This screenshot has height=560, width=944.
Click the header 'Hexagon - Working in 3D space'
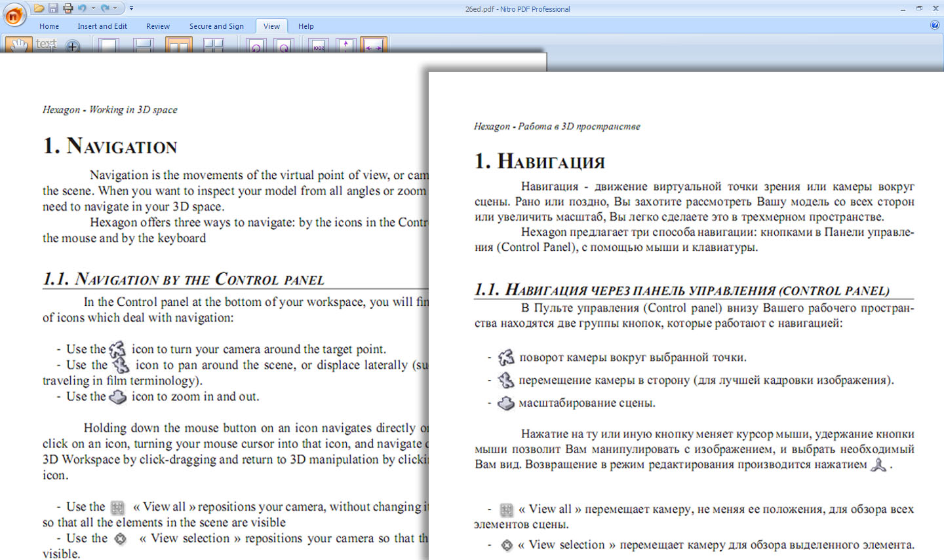pyautogui.click(x=110, y=109)
